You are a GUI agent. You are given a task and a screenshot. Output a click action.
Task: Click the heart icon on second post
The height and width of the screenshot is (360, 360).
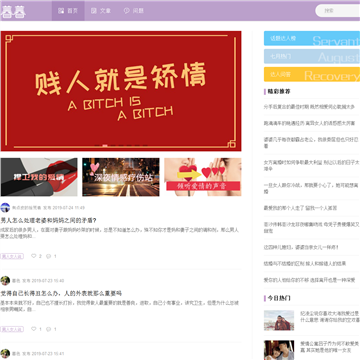pos(34,329)
